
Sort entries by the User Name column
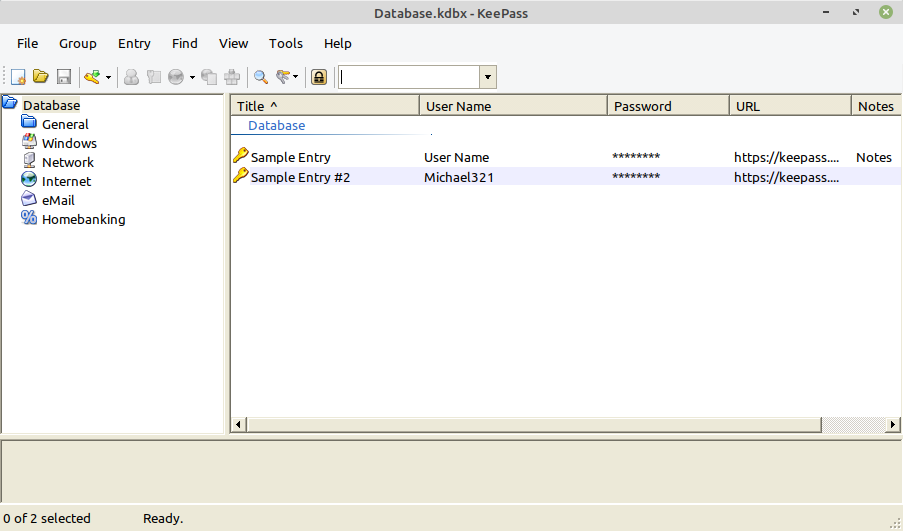click(514, 106)
